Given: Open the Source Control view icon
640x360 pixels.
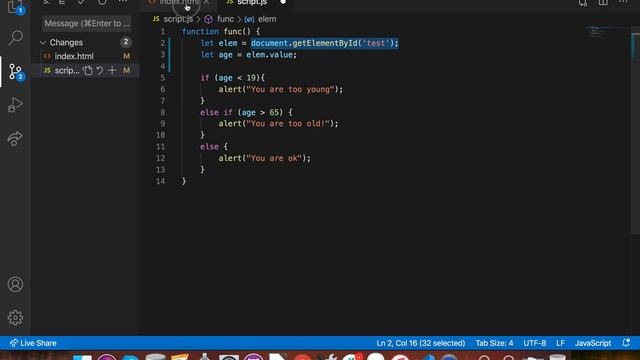Looking at the screenshot, I should click(x=15, y=71).
